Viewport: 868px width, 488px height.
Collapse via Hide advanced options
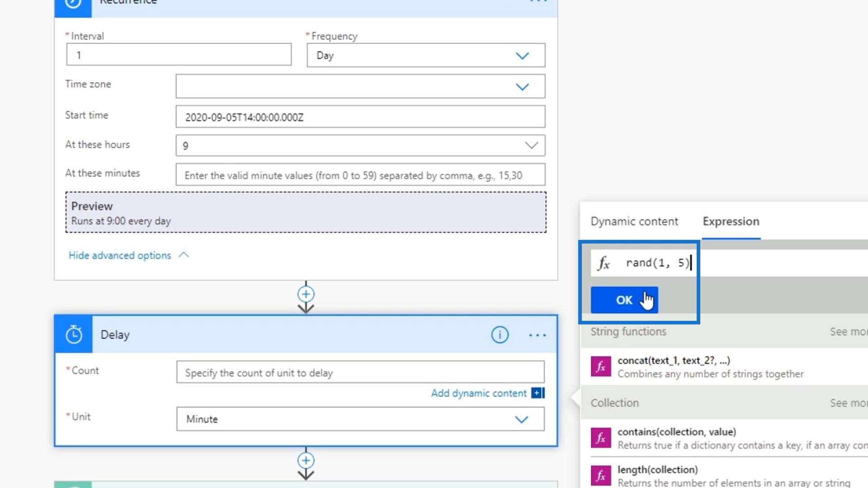click(x=120, y=255)
